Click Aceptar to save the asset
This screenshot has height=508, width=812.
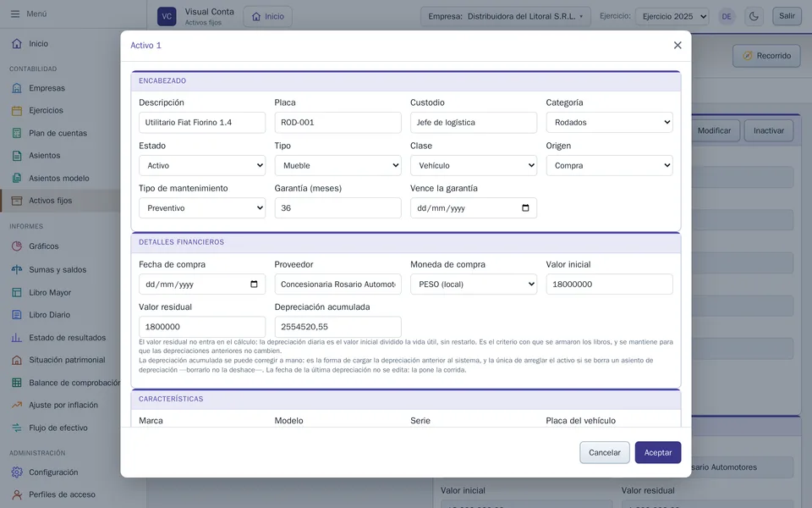click(658, 452)
